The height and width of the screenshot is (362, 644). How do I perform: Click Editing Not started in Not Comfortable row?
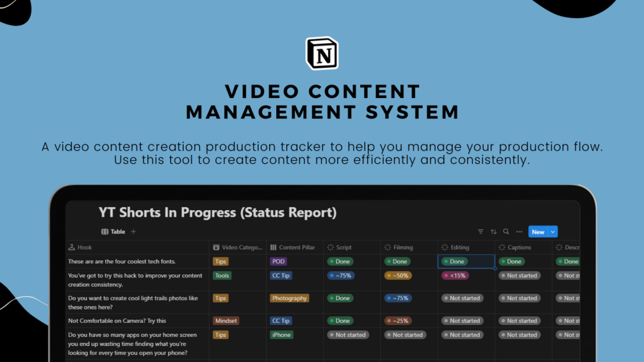coord(461,320)
